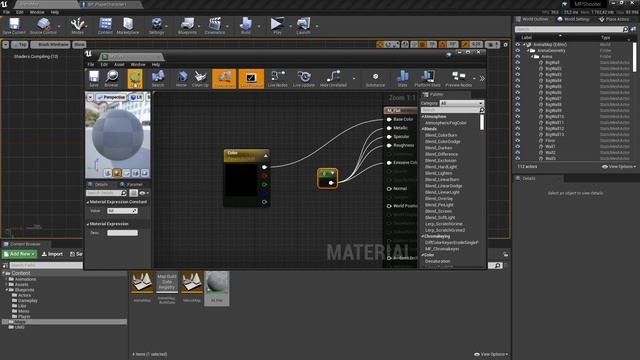Select cylinder preview shape icon
Screen dimensions: 640x360
(108, 173)
